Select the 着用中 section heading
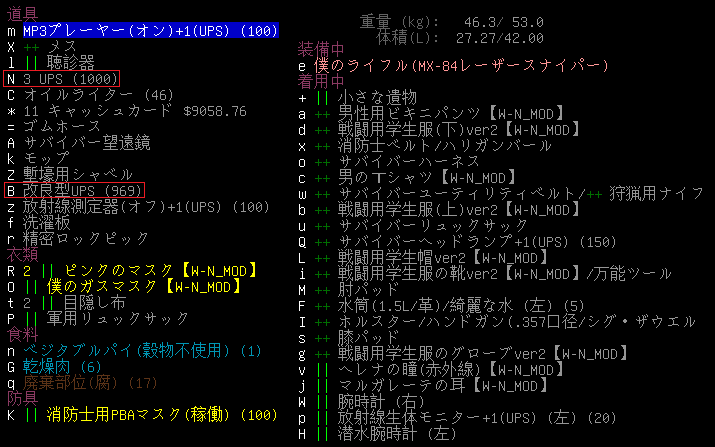 [320, 80]
